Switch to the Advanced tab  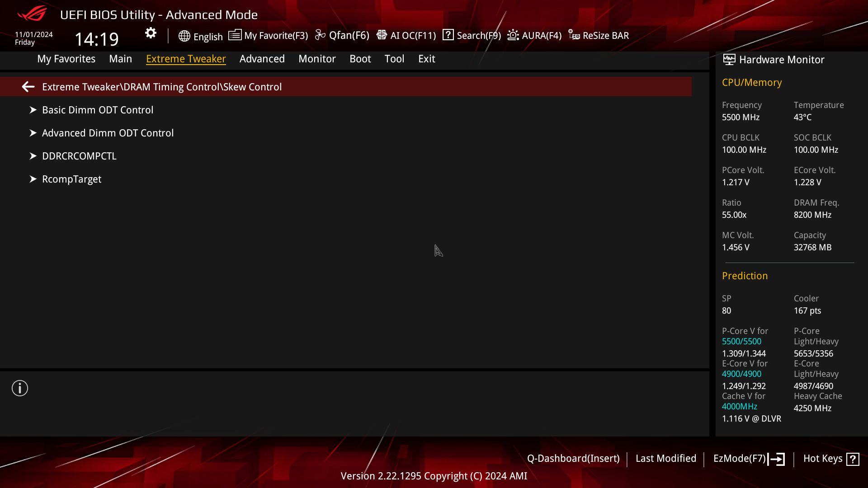coord(262,59)
